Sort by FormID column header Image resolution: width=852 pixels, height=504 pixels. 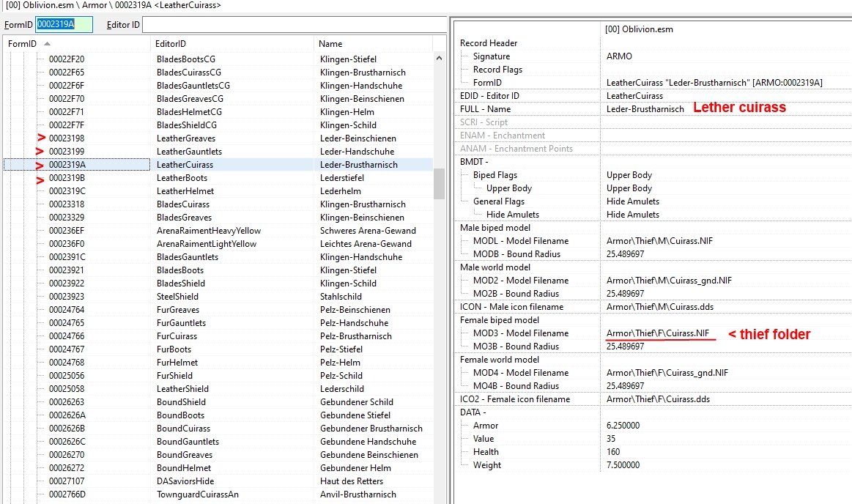click(76, 44)
